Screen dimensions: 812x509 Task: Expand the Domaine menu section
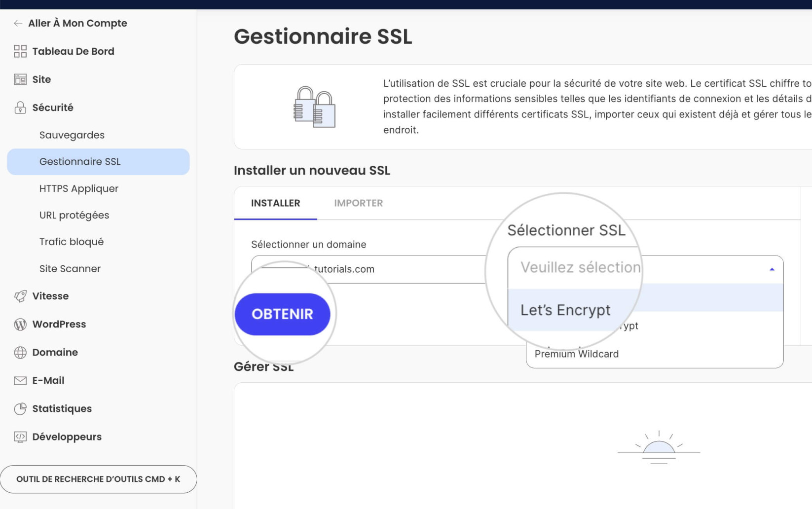point(55,352)
